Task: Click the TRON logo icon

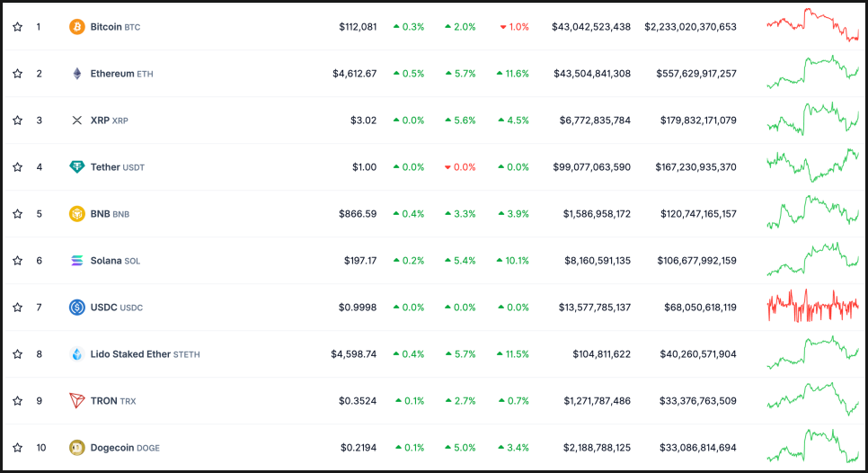Action: click(77, 400)
